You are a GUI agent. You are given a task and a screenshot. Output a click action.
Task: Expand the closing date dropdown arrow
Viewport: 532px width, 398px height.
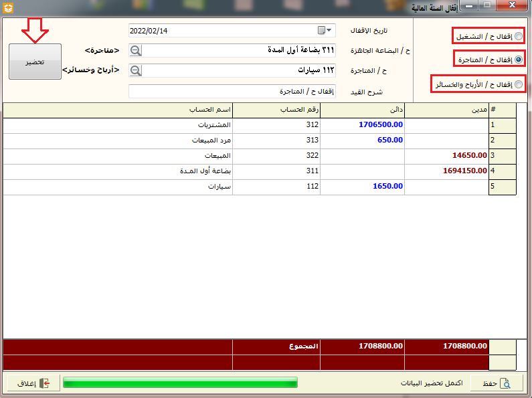pos(330,31)
